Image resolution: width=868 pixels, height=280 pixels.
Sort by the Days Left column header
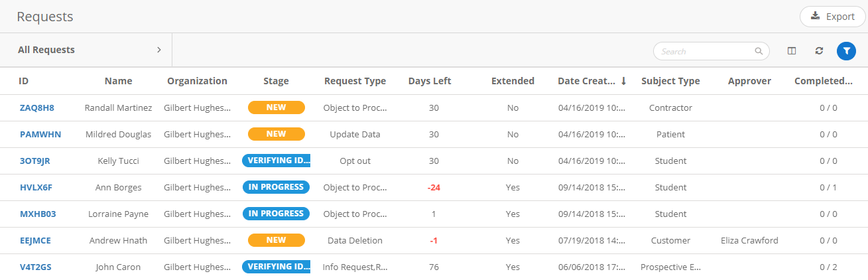[430, 81]
